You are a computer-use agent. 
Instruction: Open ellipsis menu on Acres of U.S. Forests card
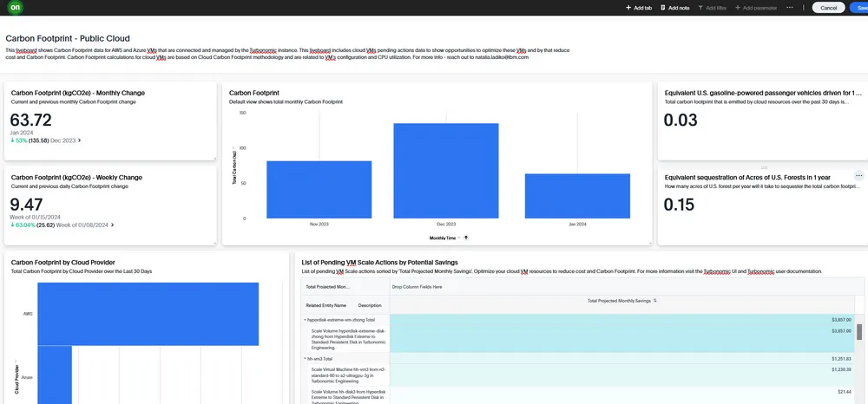[x=858, y=176]
